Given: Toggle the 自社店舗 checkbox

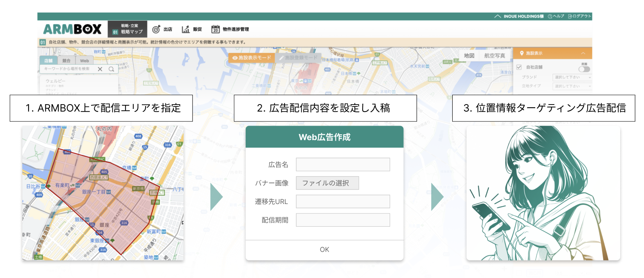Looking at the screenshot, I should click(519, 67).
